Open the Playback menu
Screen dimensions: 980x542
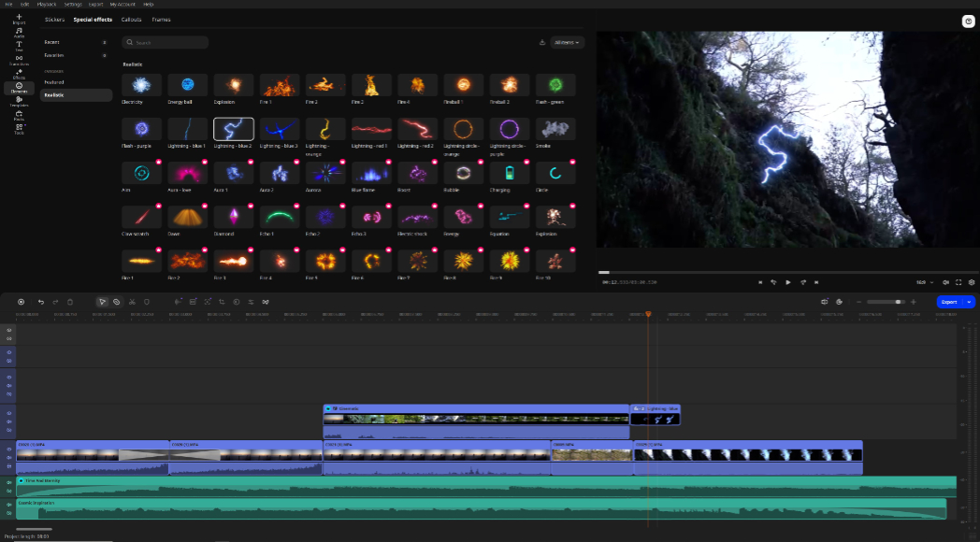(x=47, y=4)
